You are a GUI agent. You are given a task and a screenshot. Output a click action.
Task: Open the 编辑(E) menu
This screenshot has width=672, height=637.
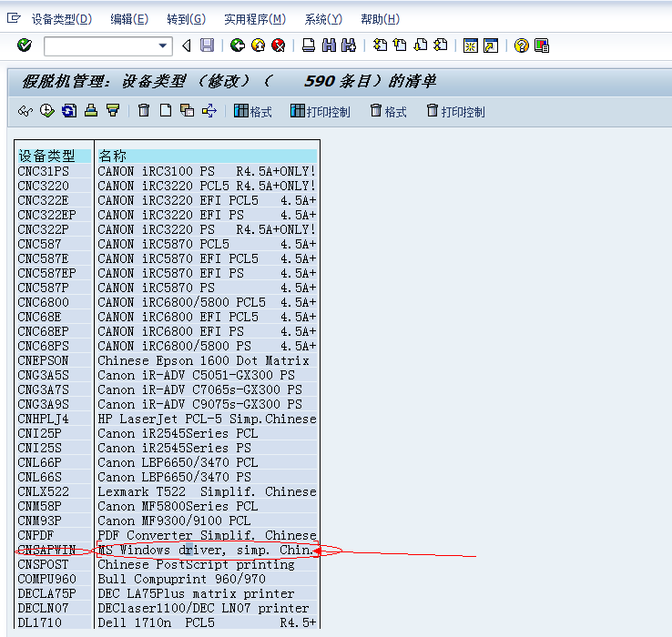(129, 19)
